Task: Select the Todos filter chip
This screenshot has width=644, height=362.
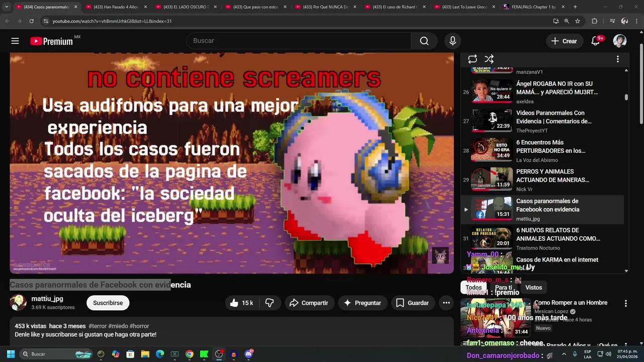Action: click(x=473, y=288)
